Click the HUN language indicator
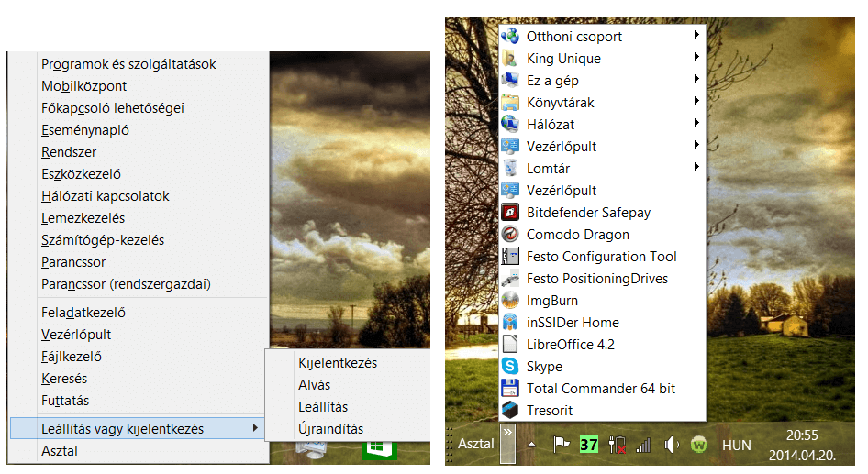Image resolution: width=868 pixels, height=474 pixels. (736, 446)
